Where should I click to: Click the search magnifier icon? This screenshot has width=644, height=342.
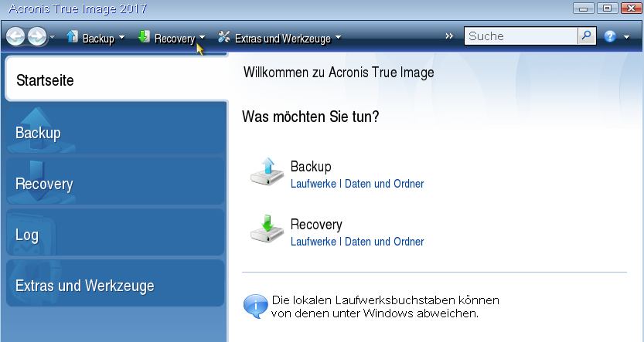[x=587, y=36]
